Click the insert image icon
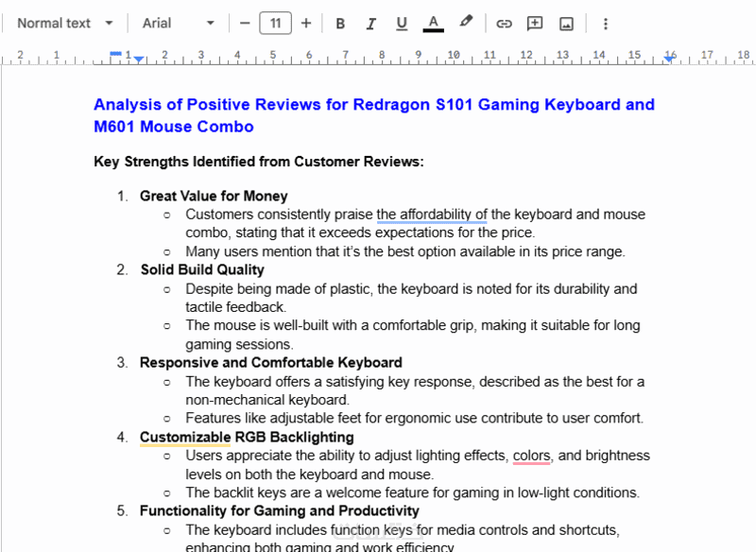756x552 pixels. 566,23
